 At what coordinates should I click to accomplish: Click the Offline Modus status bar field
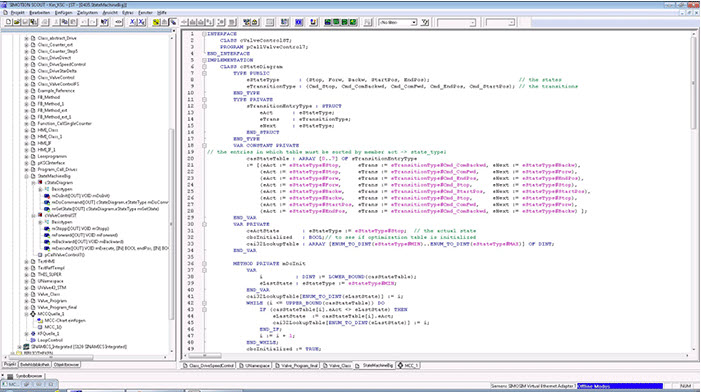(619, 386)
